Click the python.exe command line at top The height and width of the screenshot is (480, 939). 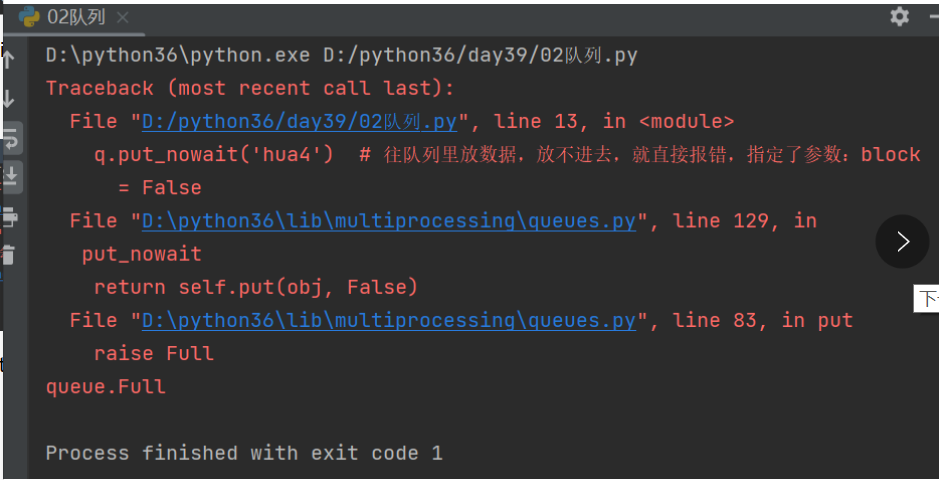coord(341,55)
